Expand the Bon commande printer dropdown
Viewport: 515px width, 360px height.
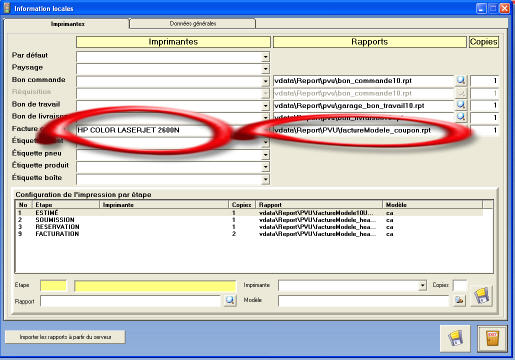[265, 81]
